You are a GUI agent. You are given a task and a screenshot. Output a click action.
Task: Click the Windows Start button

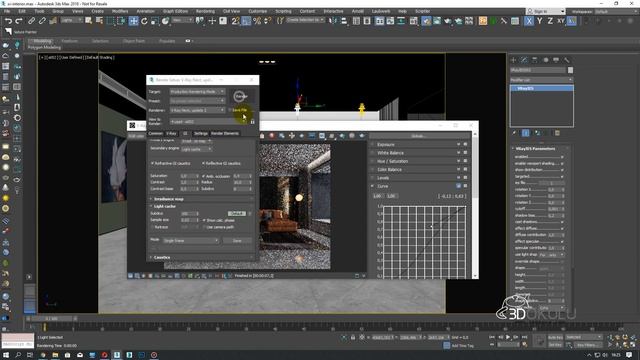tap(6, 355)
